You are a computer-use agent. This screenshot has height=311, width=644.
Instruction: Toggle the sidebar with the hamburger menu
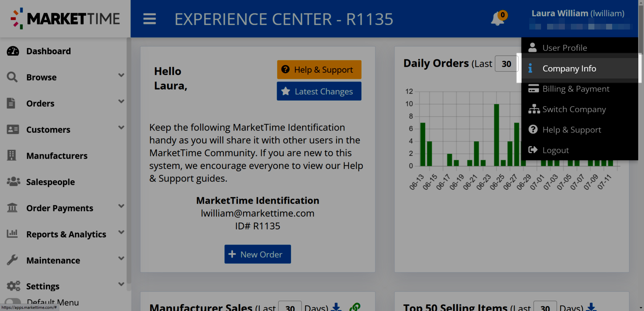click(x=150, y=19)
